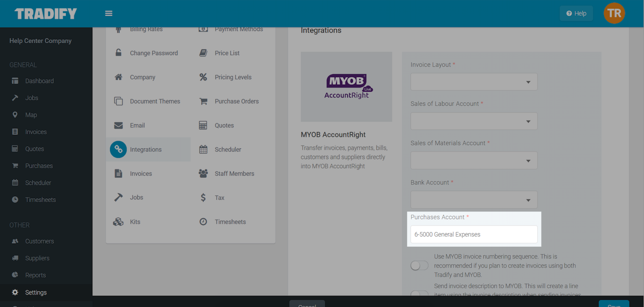Open Purchase Orders settings
This screenshot has height=307, width=644.
click(x=237, y=101)
